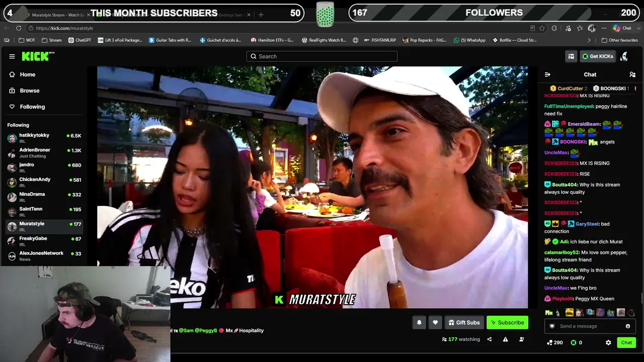The height and width of the screenshot is (362, 644).
Task: Open EmeraldBeam's chat username
Action: pos(584,124)
